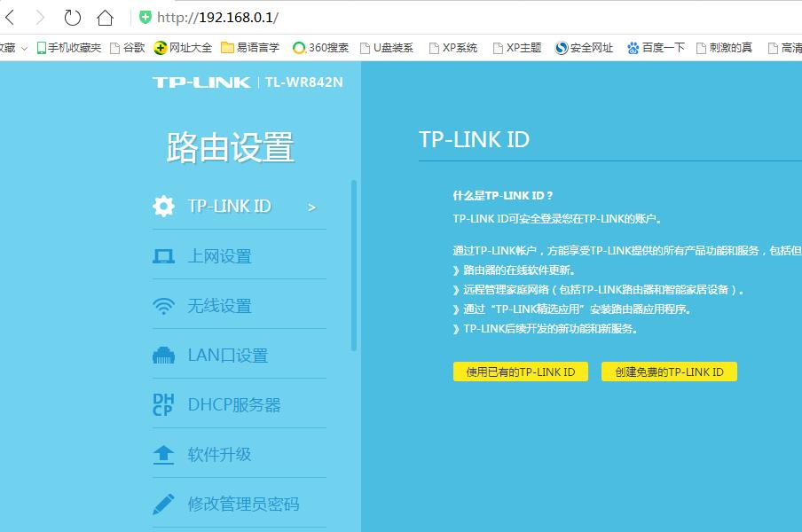Click the DHCP icon
This screenshot has height=532, width=802.
163,404
